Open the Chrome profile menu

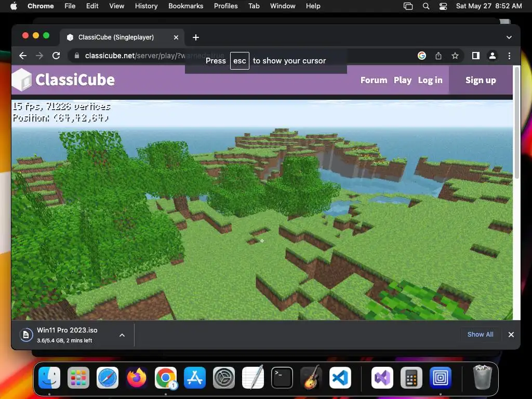click(x=493, y=56)
